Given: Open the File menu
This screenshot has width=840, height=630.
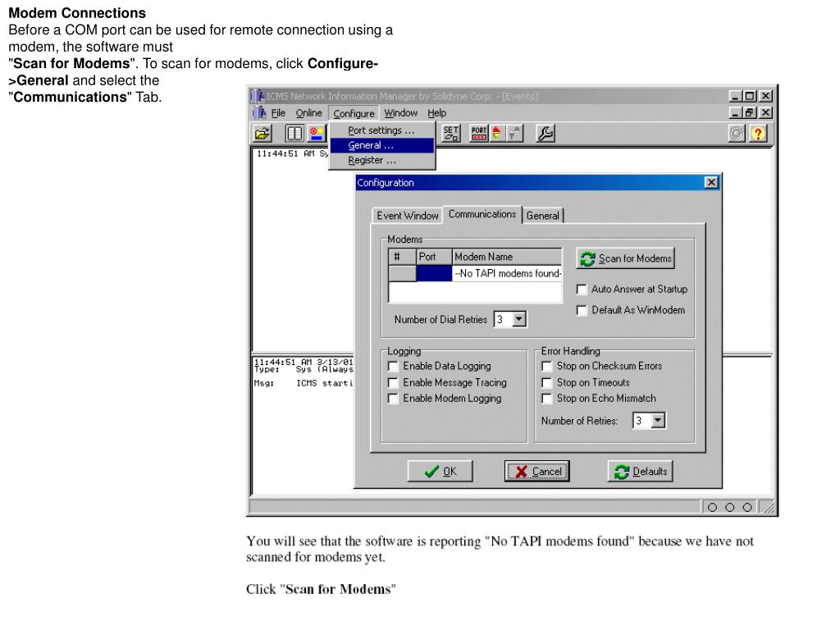Looking at the screenshot, I should coord(278,113).
